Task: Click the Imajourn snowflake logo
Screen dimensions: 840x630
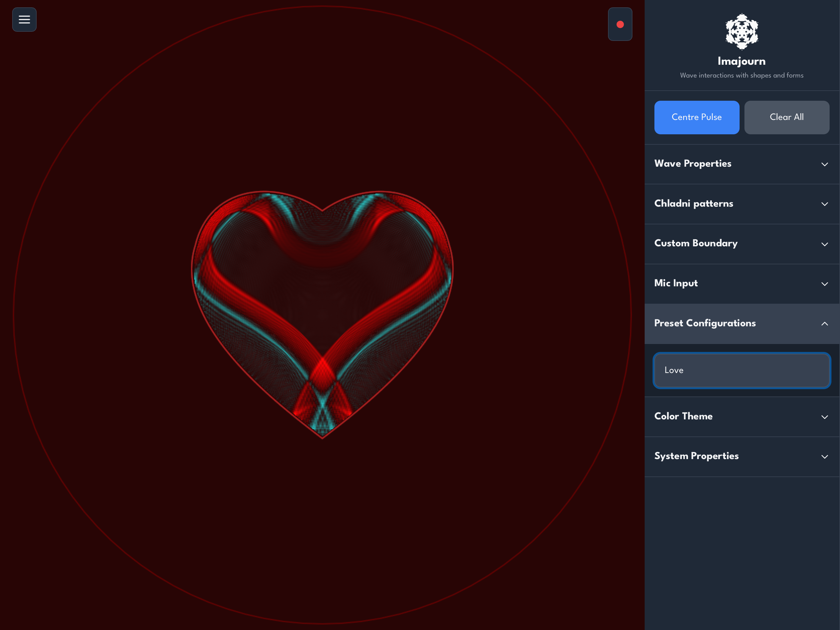Action: click(x=742, y=32)
